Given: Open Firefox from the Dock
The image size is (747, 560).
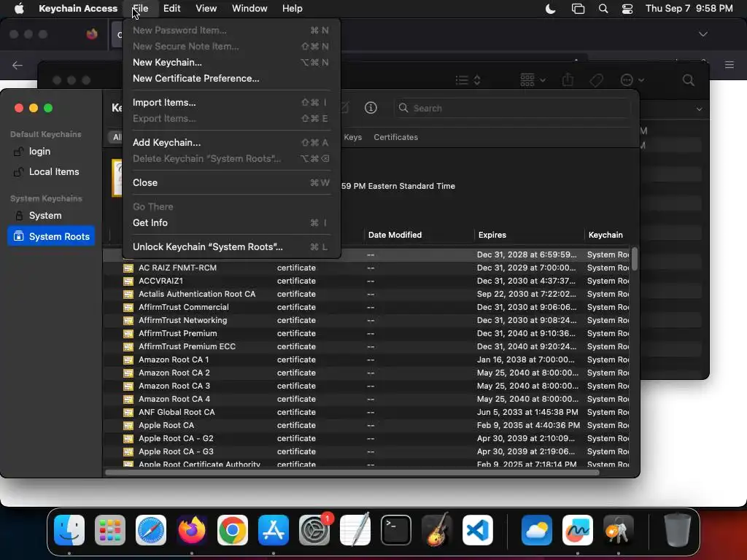Looking at the screenshot, I should click(x=192, y=530).
